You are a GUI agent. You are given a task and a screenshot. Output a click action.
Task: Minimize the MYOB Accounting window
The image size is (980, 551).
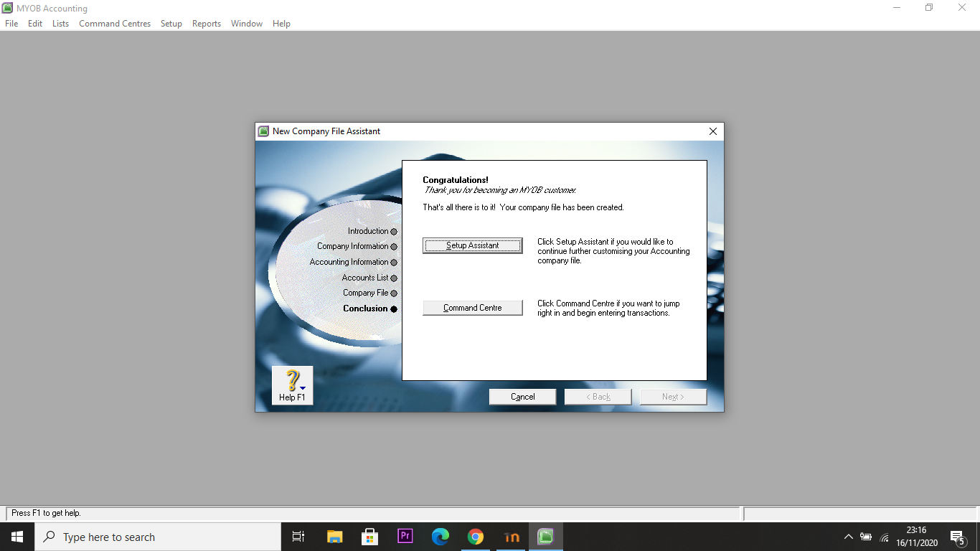click(897, 8)
